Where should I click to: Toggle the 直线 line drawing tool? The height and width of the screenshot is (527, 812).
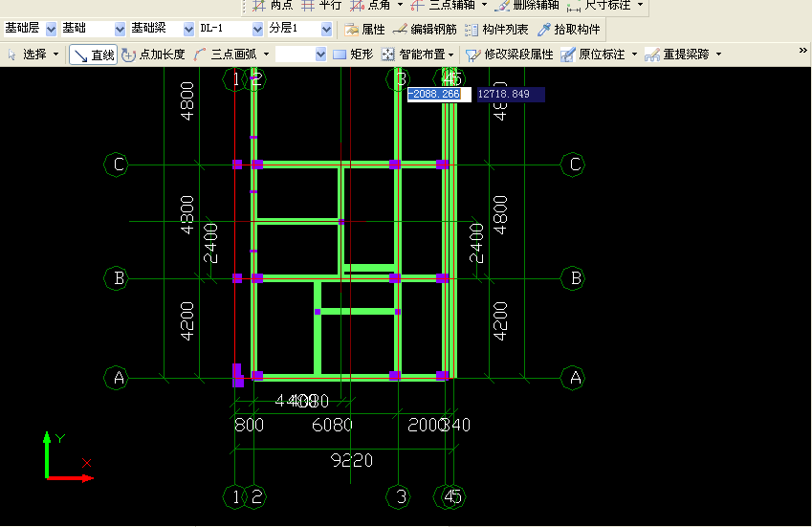[93, 55]
